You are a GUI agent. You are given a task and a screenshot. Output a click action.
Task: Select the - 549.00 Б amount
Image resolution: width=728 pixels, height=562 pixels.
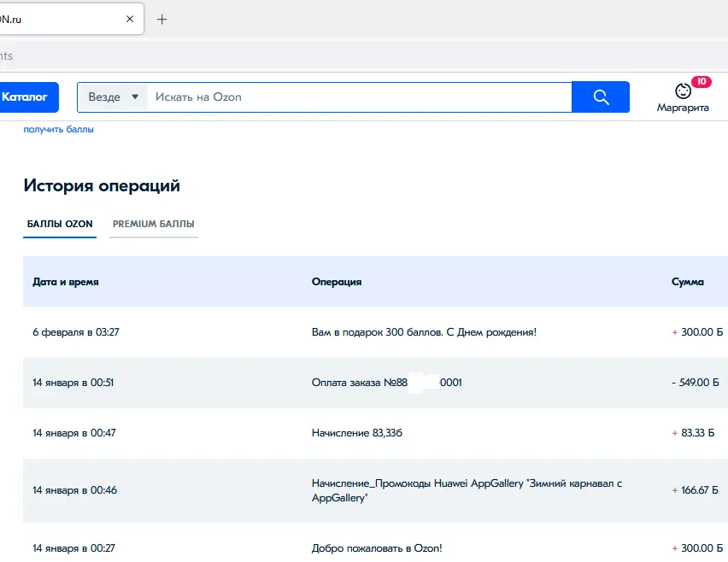pyautogui.click(x=695, y=383)
